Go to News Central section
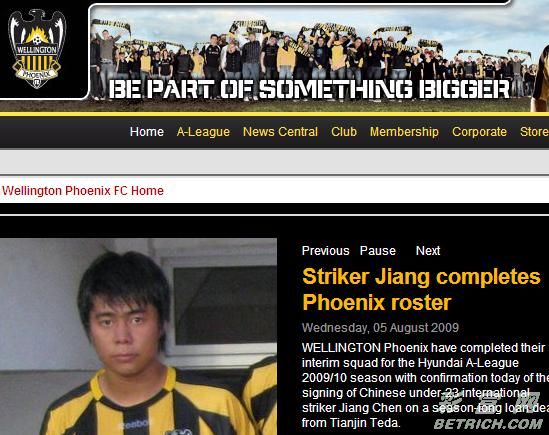The height and width of the screenshot is (435, 549). [280, 132]
